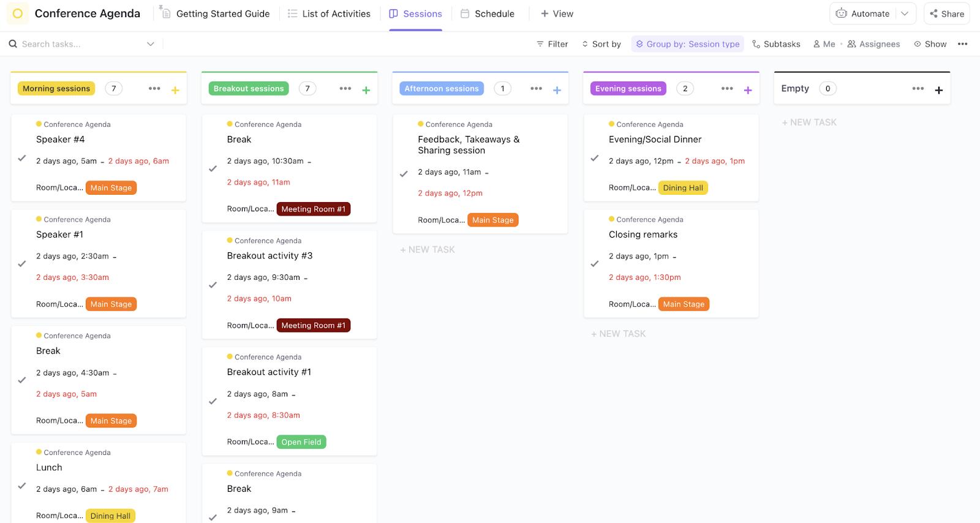
Task: Mark Breakout activity #1 complete
Action: point(213,402)
